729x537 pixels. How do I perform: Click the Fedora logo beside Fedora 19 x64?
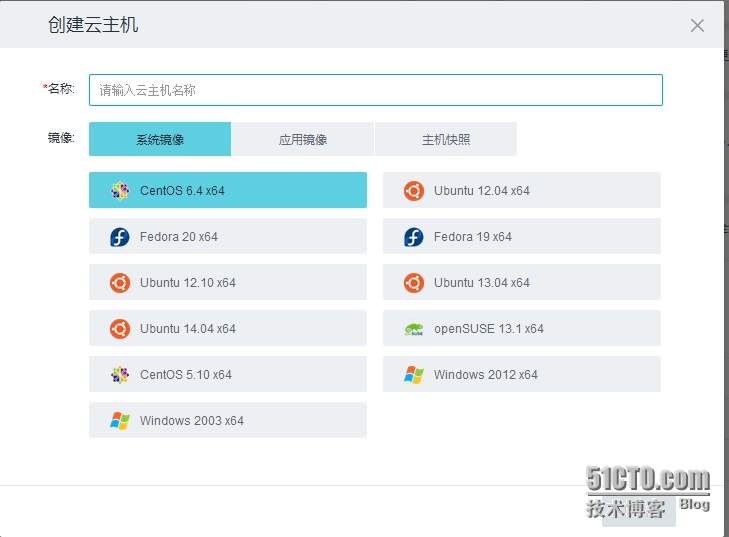[x=413, y=237]
